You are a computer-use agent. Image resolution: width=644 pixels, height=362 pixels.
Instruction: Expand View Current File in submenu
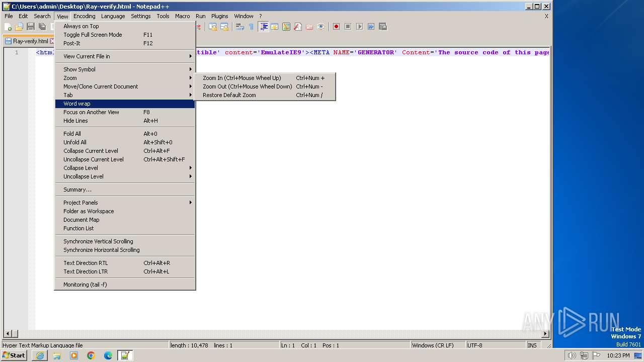125,56
